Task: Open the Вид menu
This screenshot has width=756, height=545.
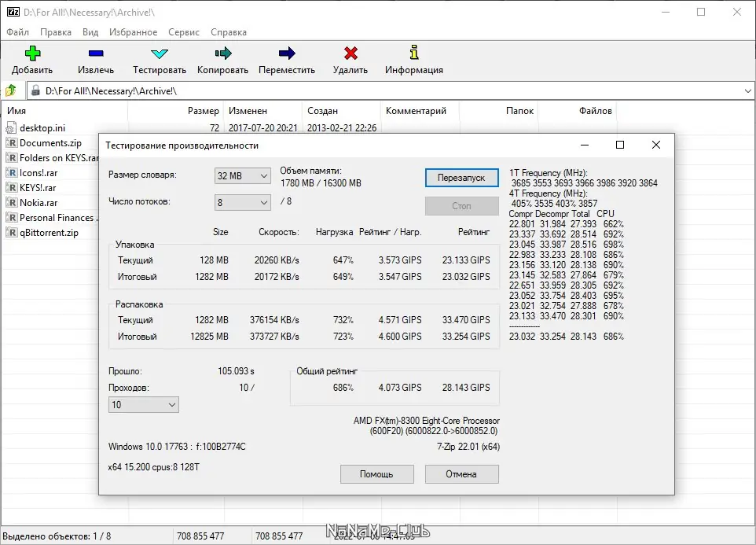Action: click(x=90, y=31)
